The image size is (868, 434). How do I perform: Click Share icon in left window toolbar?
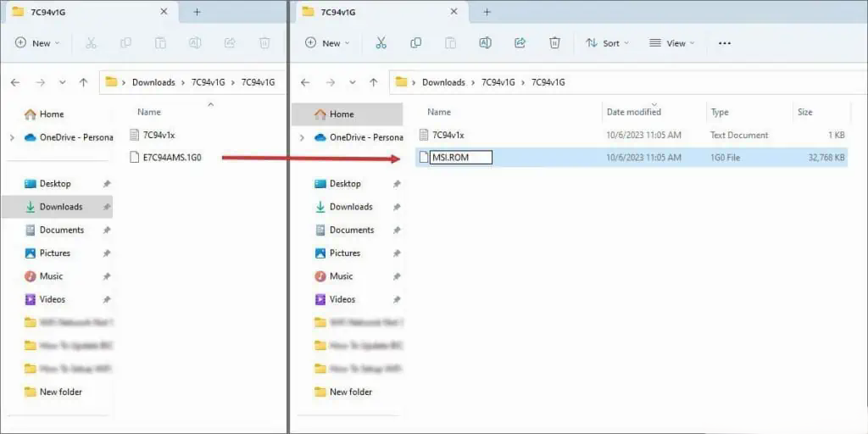coord(230,43)
